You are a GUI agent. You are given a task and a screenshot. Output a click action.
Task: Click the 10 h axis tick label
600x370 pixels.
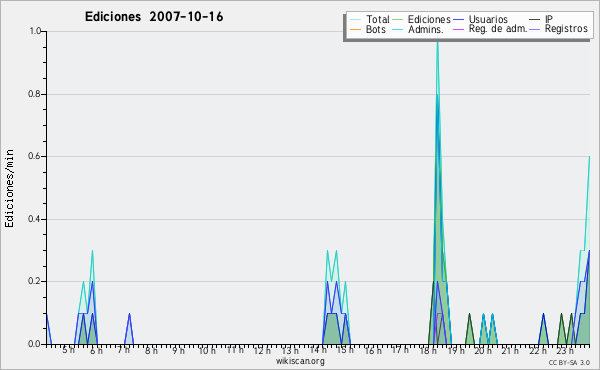(207, 350)
